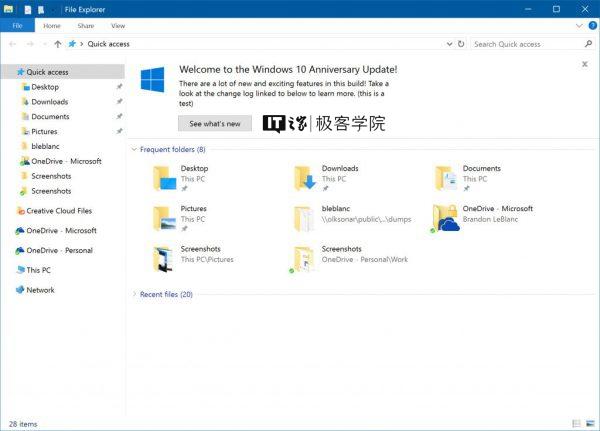Switch to the View ribbon tab
This screenshot has width=600, height=431.
pyautogui.click(x=118, y=26)
